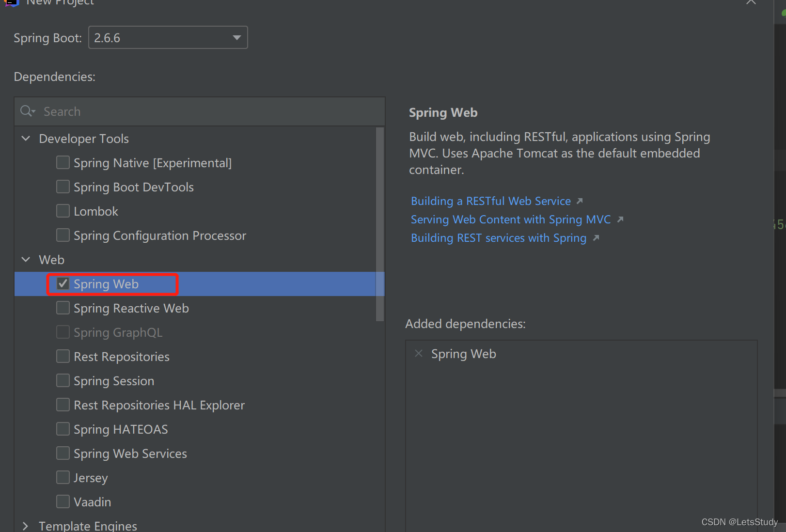Check the Rest Repositories checkbox
Screen dimensions: 786x532
tap(63, 356)
